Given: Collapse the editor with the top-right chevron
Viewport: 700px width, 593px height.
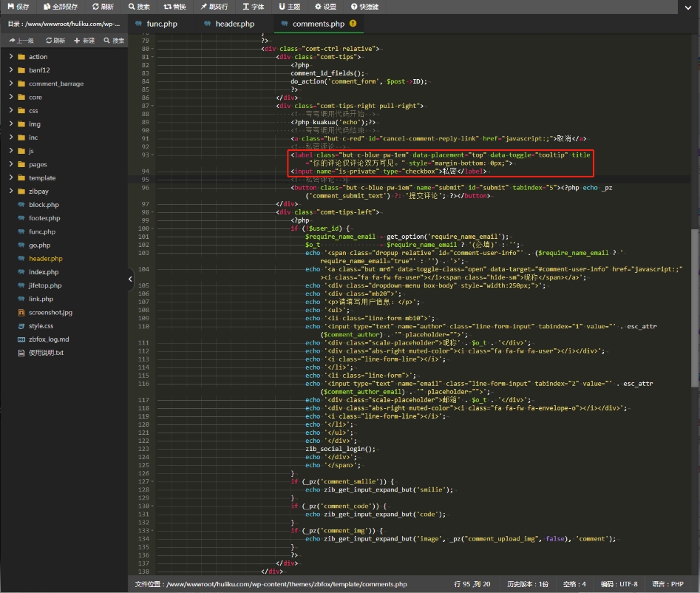Looking at the screenshot, I should coord(688,7).
